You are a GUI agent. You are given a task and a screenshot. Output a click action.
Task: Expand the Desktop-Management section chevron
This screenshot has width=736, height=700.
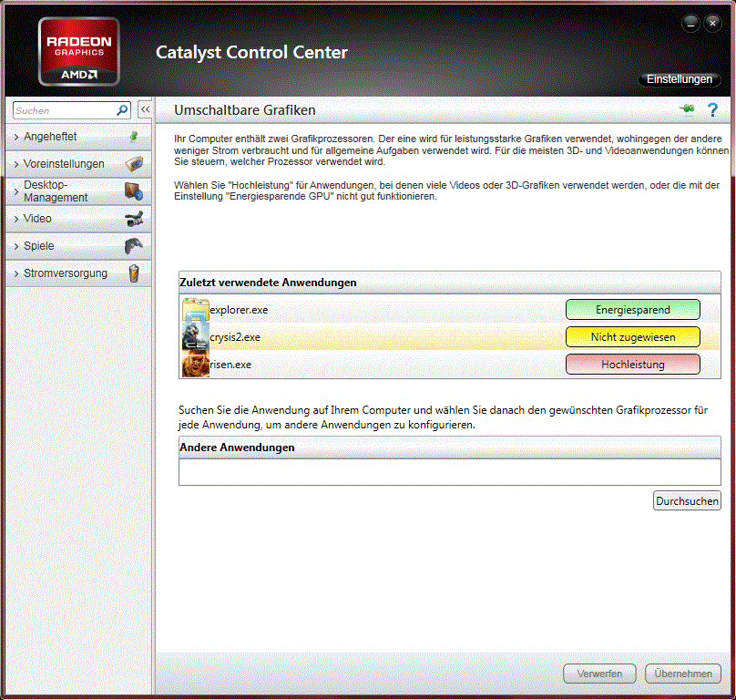[16, 191]
